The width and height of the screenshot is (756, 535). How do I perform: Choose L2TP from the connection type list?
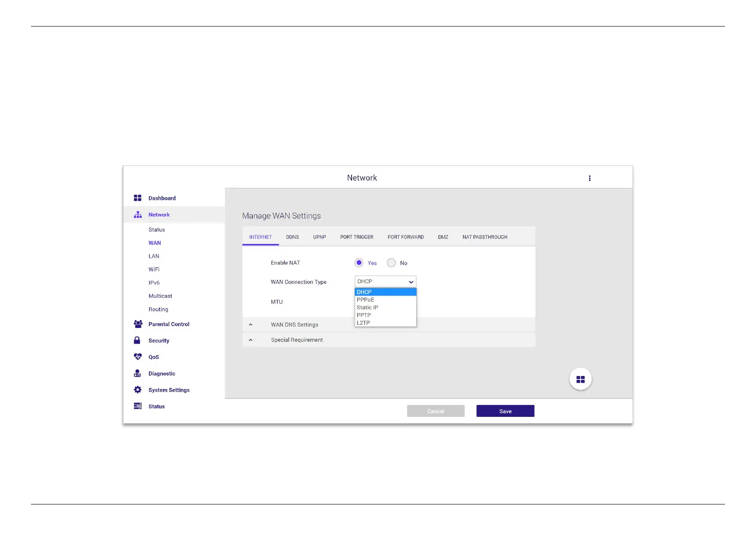(386, 323)
